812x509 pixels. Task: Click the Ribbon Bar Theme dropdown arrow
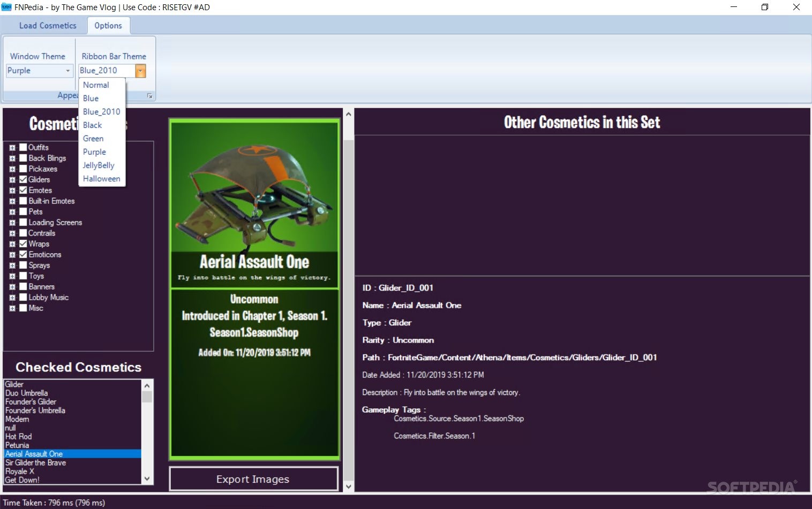click(x=140, y=71)
